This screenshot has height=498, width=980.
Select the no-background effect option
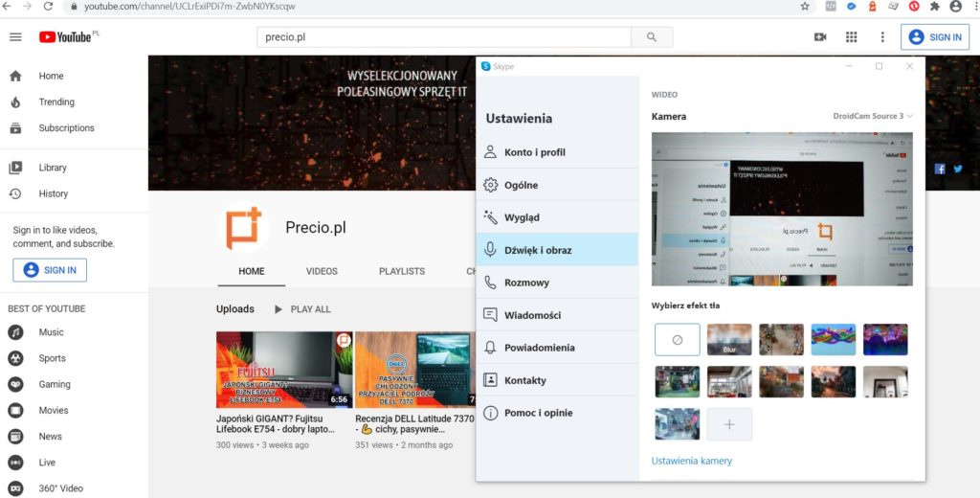(x=677, y=340)
